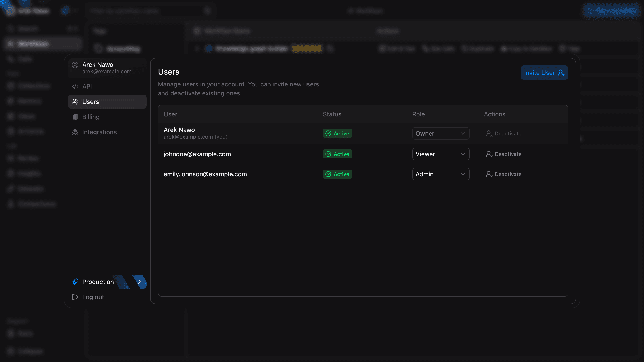
Task: Click chevron on johndoe's Viewer dropdown
Action: [x=463, y=154]
